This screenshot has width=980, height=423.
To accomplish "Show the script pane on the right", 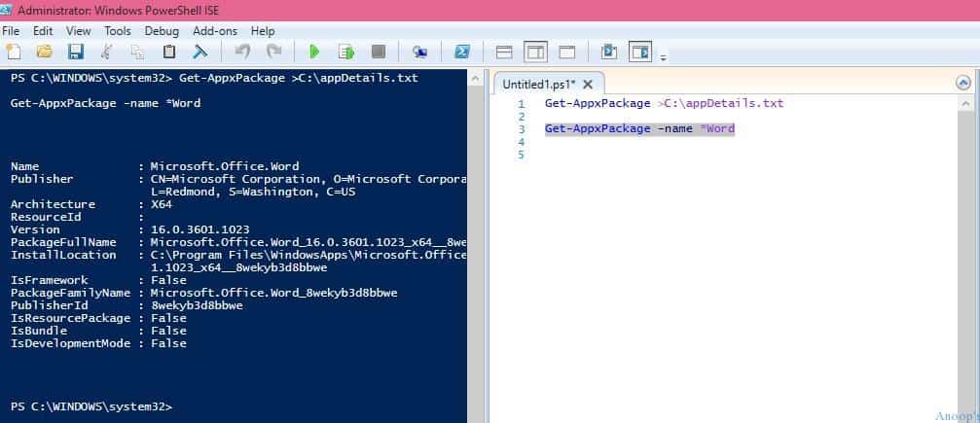I will point(535,52).
